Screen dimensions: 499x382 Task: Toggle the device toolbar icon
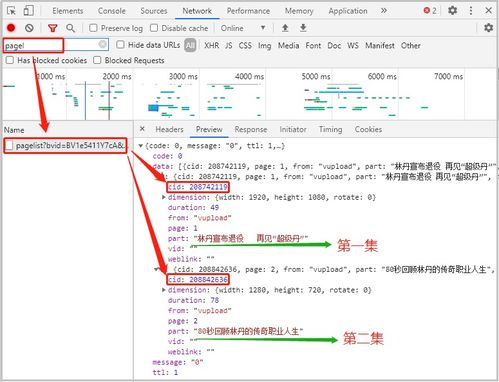pyautogui.click(x=28, y=11)
